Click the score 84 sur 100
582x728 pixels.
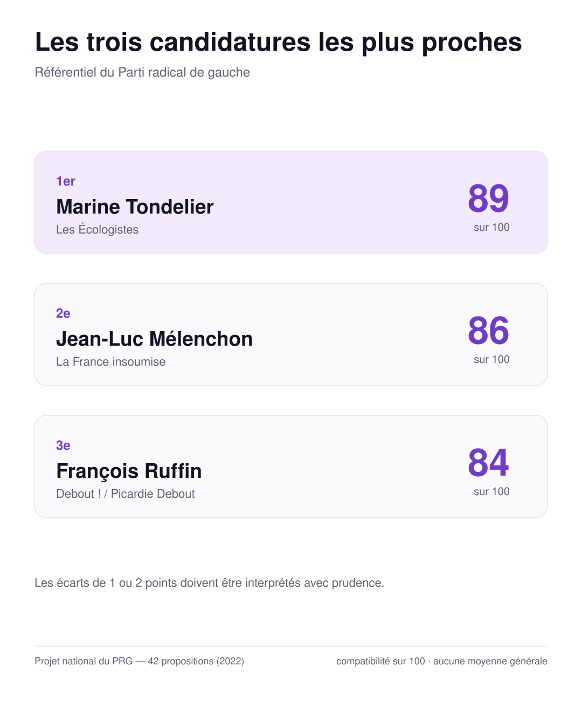pyautogui.click(x=489, y=471)
